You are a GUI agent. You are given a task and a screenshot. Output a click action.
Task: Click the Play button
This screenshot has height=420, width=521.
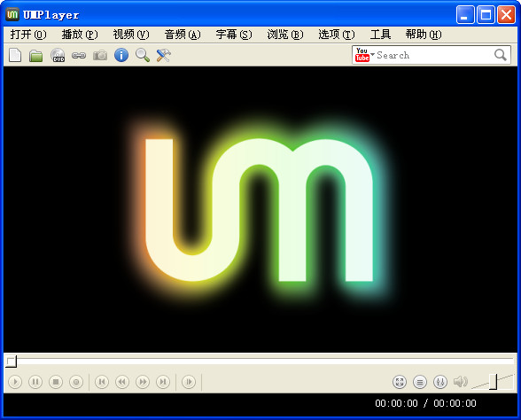tap(15, 382)
